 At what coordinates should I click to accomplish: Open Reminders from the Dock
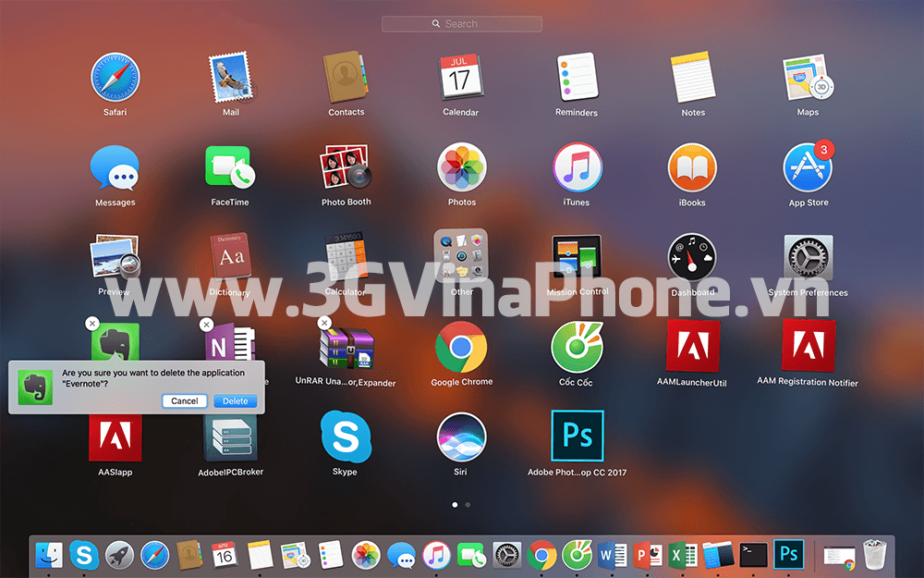pyautogui.click(x=331, y=555)
